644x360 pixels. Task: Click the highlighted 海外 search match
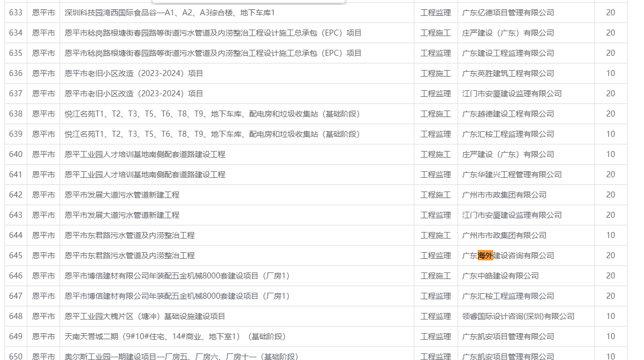pos(485,256)
